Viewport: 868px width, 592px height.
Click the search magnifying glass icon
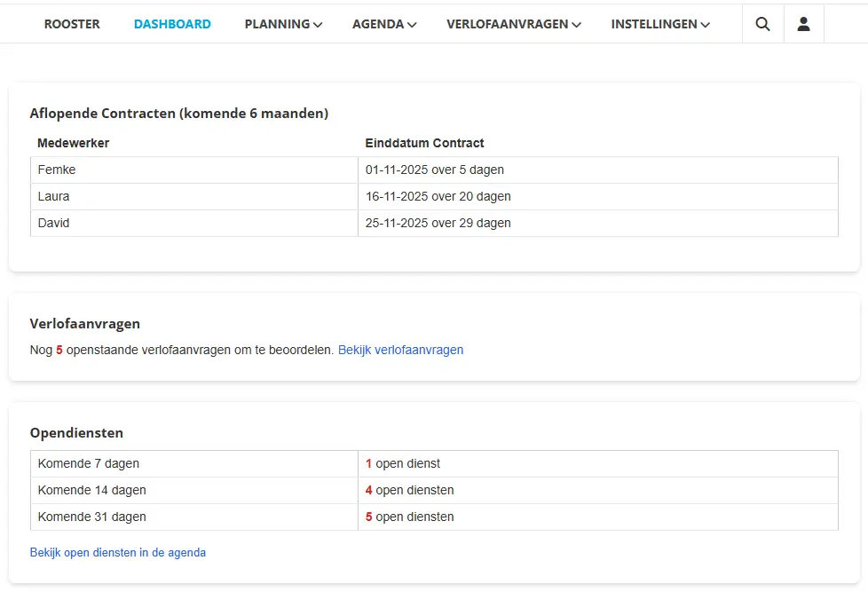coord(762,24)
